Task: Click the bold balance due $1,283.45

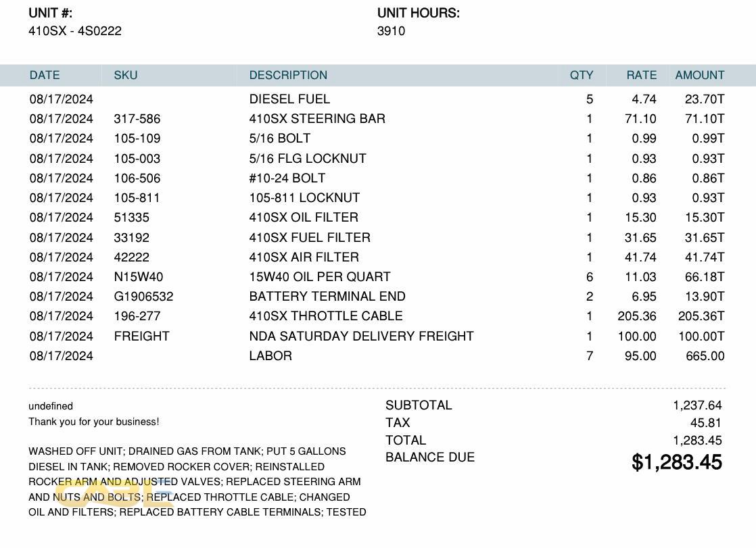Action: [x=677, y=462]
